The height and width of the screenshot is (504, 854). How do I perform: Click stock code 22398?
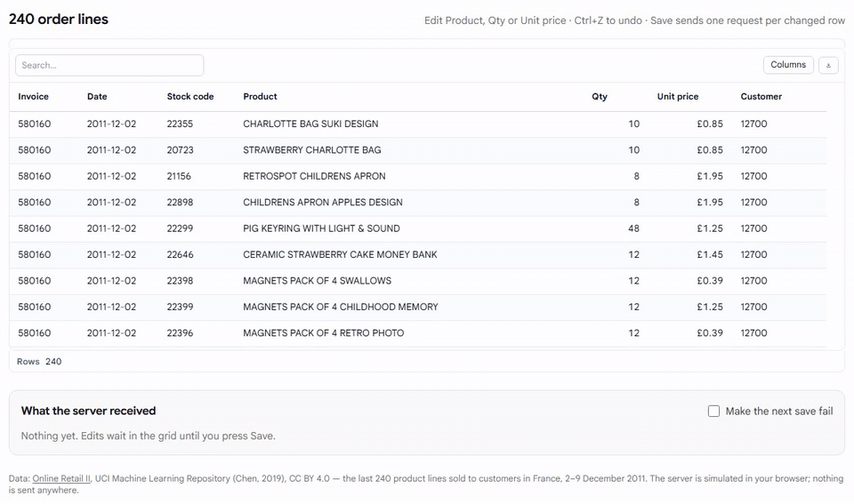pos(180,281)
